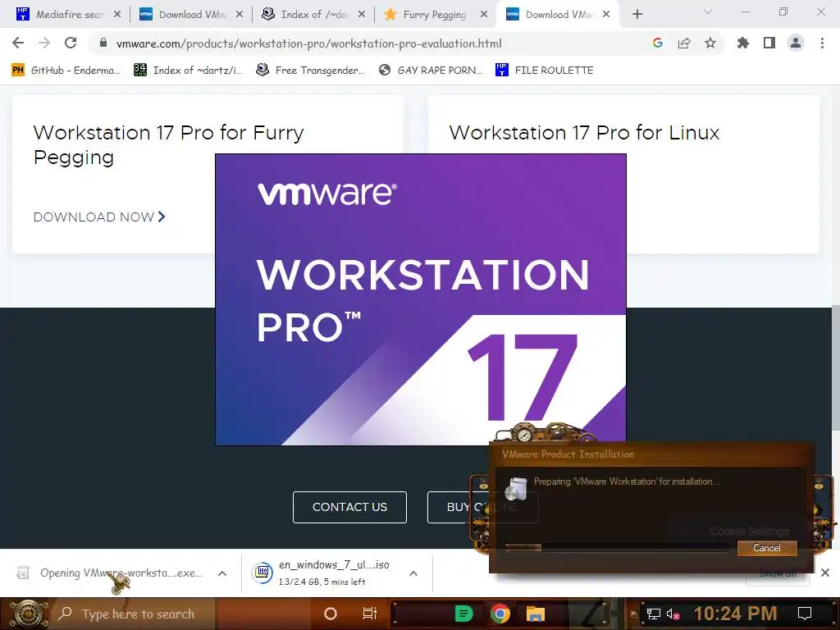The image size is (840, 630).
Task: Open the GitHub - Enderma bookmark
Action: coord(66,71)
